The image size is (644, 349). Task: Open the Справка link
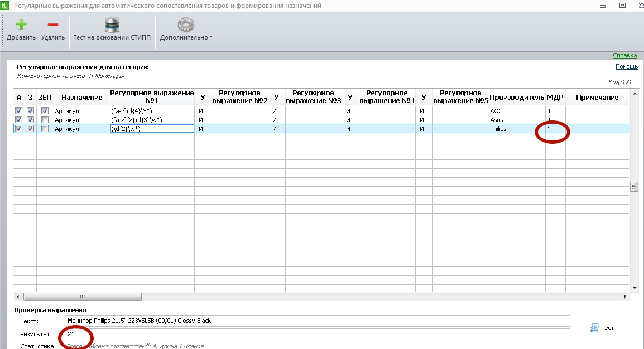click(624, 55)
